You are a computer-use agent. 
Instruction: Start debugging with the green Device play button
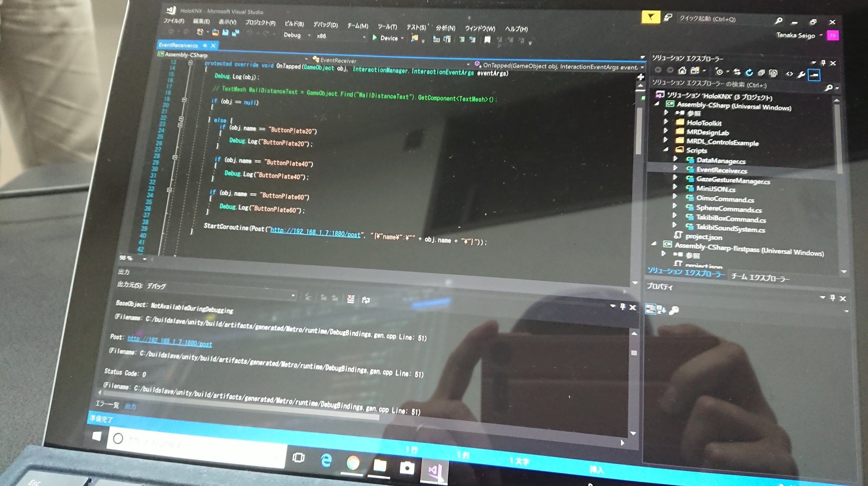[x=375, y=38]
